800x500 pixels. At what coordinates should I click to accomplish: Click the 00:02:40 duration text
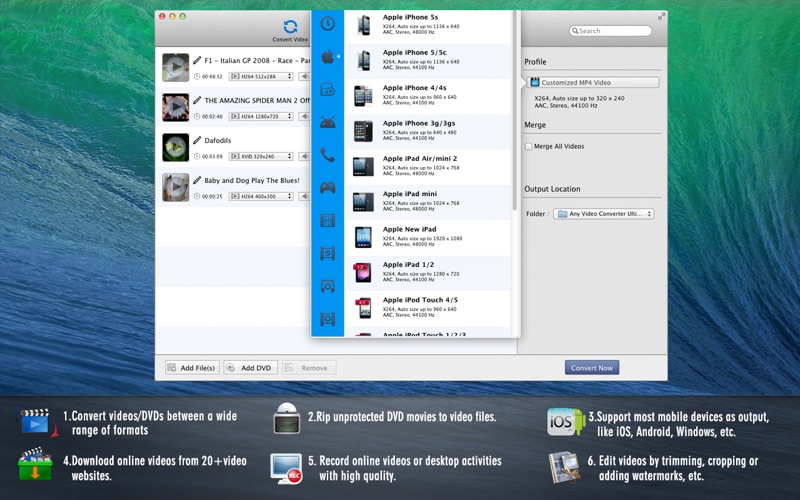(212, 116)
